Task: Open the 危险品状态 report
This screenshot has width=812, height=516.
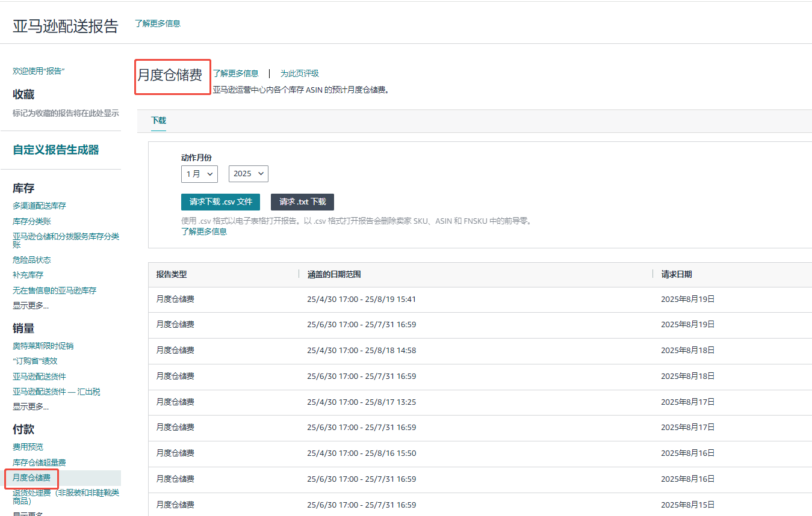Action: pos(32,260)
